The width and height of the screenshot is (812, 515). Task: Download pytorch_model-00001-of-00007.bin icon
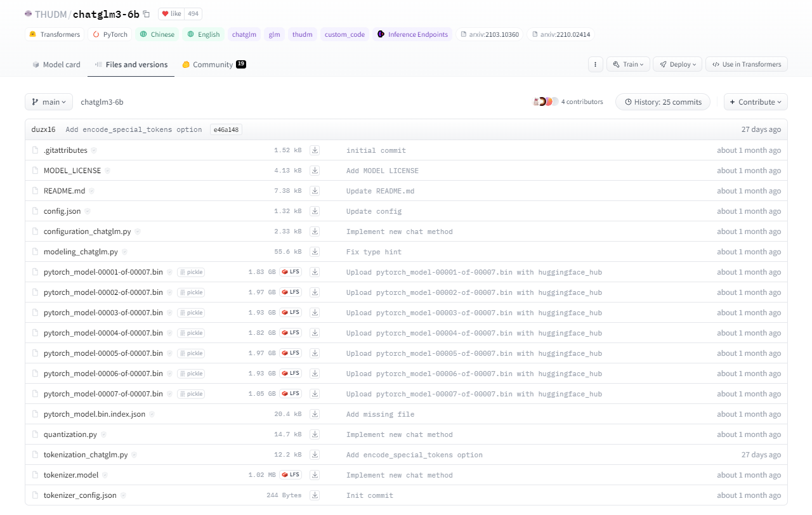pos(315,272)
